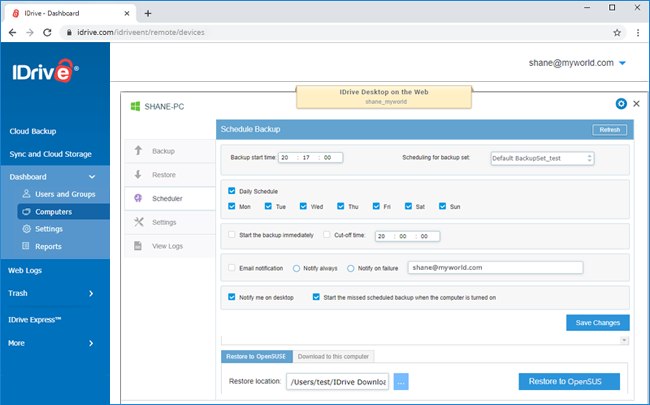Image resolution: width=650 pixels, height=405 pixels.
Task: Close the SHANE-PC remote panel
Action: (636, 104)
